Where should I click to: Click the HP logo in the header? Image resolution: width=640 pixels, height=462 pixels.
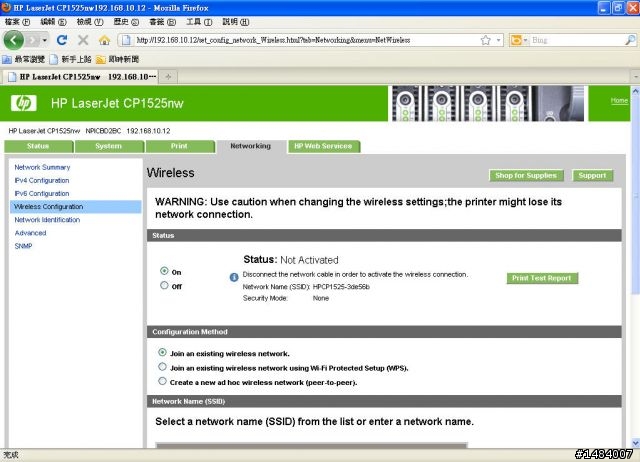[x=24, y=103]
